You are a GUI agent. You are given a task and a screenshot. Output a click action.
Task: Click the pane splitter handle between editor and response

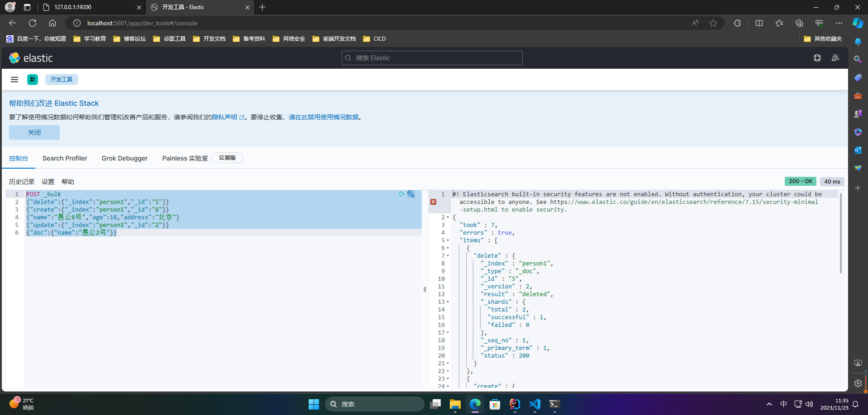click(x=425, y=289)
